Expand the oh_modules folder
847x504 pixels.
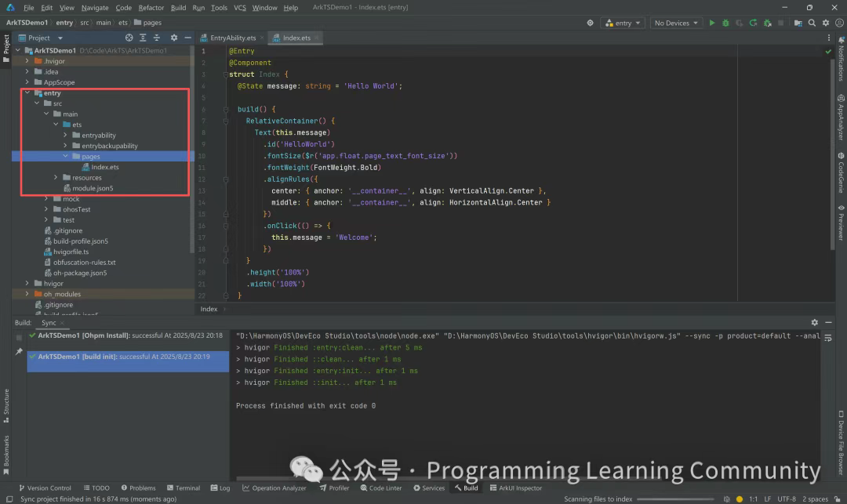[27, 294]
